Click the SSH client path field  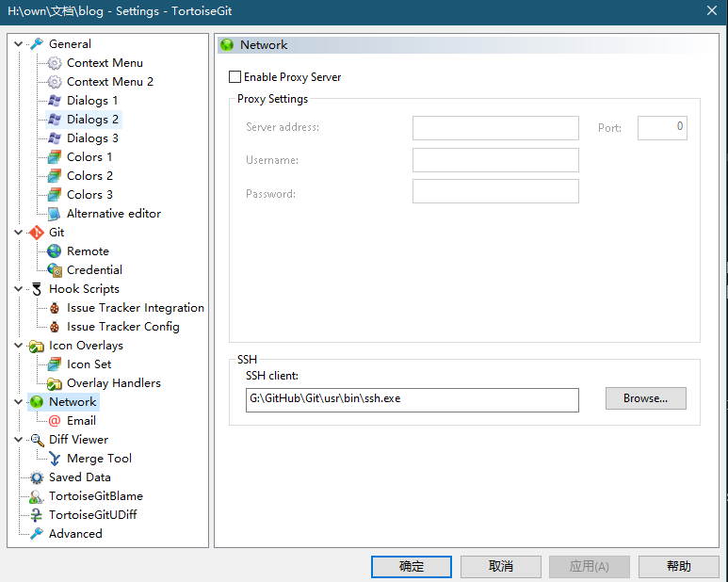(x=413, y=400)
